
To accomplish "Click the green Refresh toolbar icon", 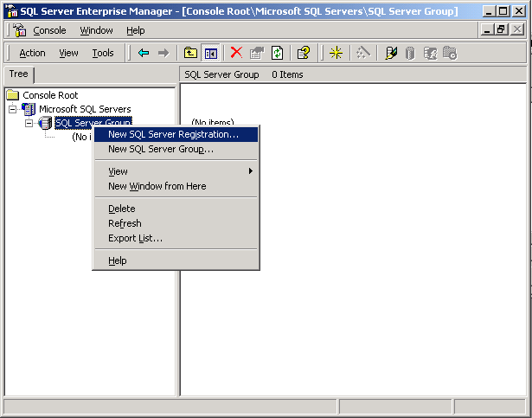I will click(277, 53).
